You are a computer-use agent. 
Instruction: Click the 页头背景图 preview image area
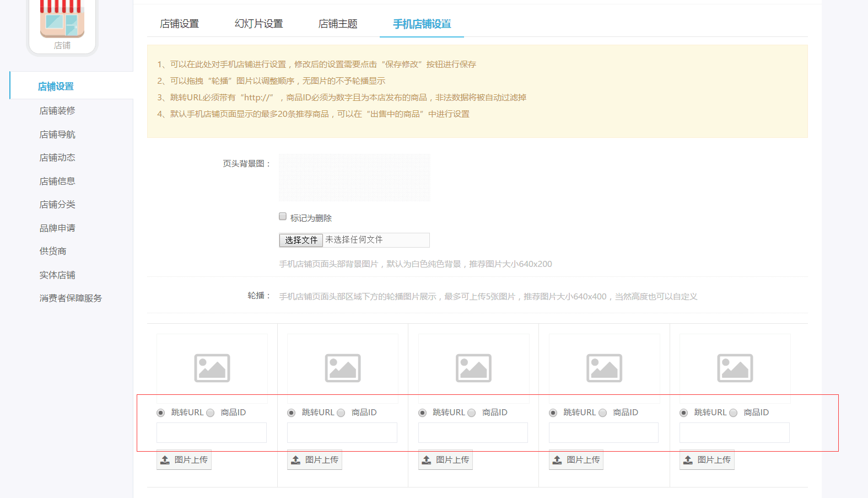[354, 177]
